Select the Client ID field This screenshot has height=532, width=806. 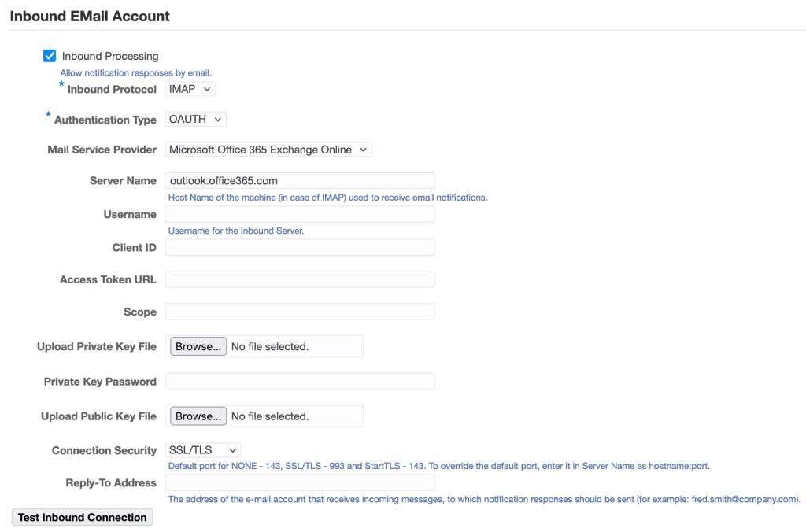299,246
